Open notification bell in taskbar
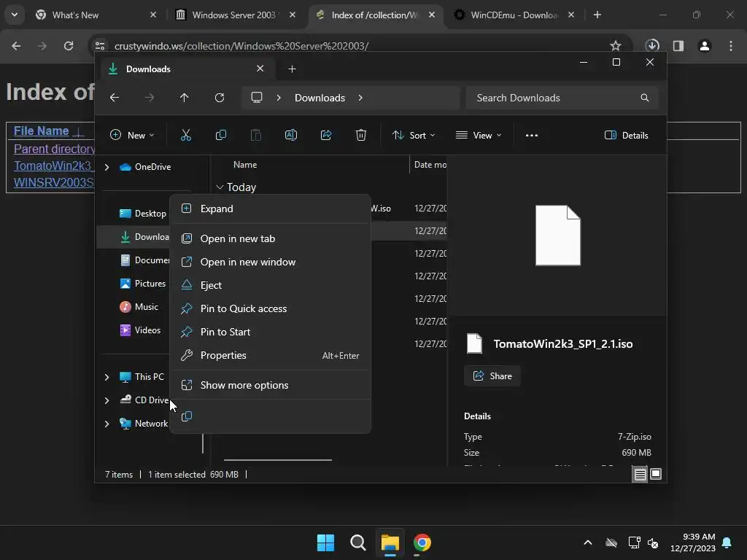 point(727,542)
